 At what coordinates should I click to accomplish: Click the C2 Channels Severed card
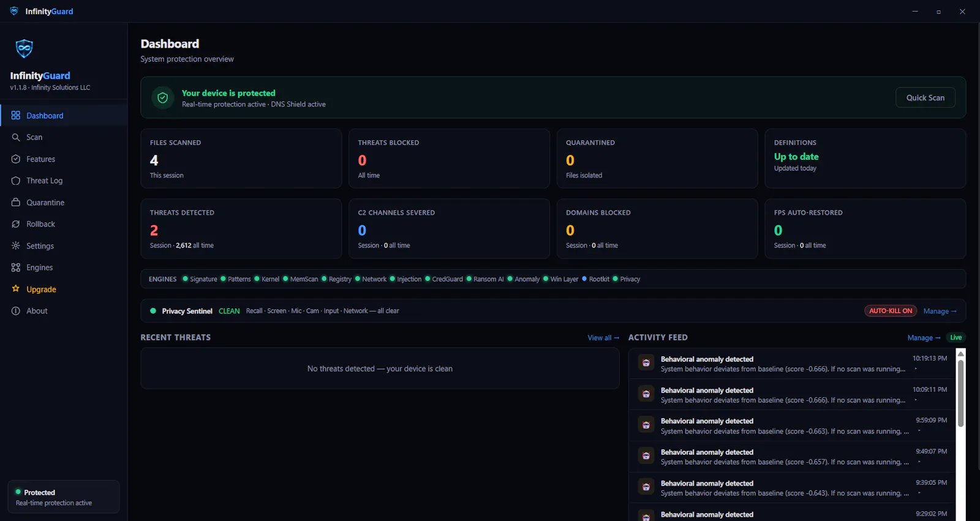[449, 228]
